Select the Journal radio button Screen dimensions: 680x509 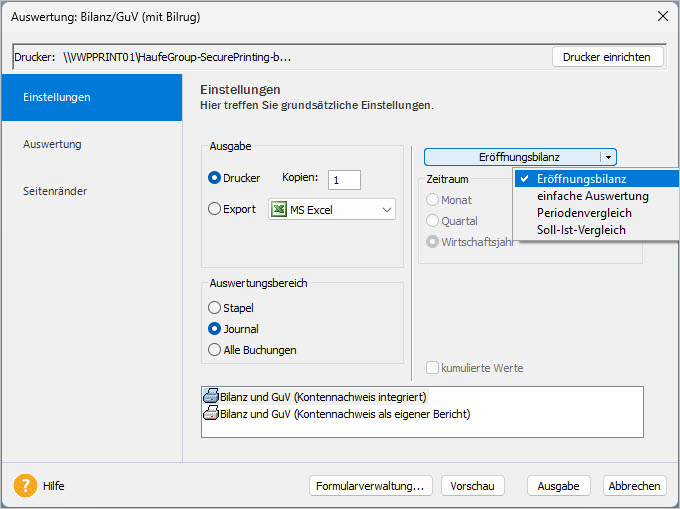click(x=214, y=329)
